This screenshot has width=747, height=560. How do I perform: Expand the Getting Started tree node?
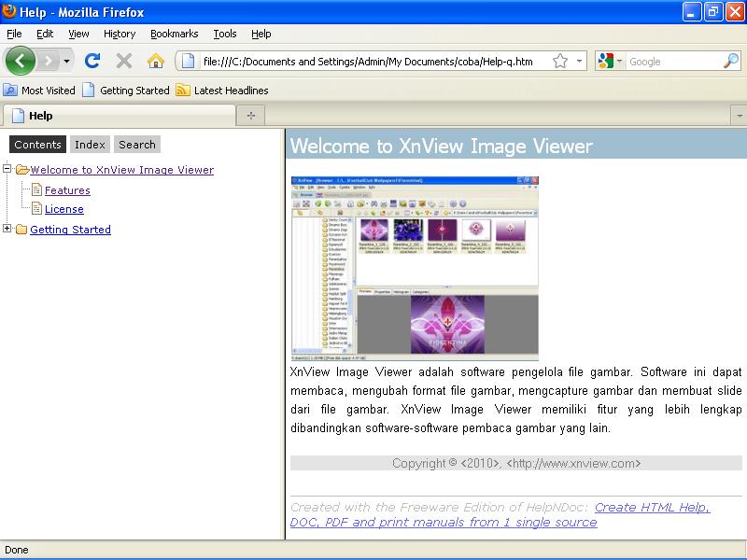(7, 228)
